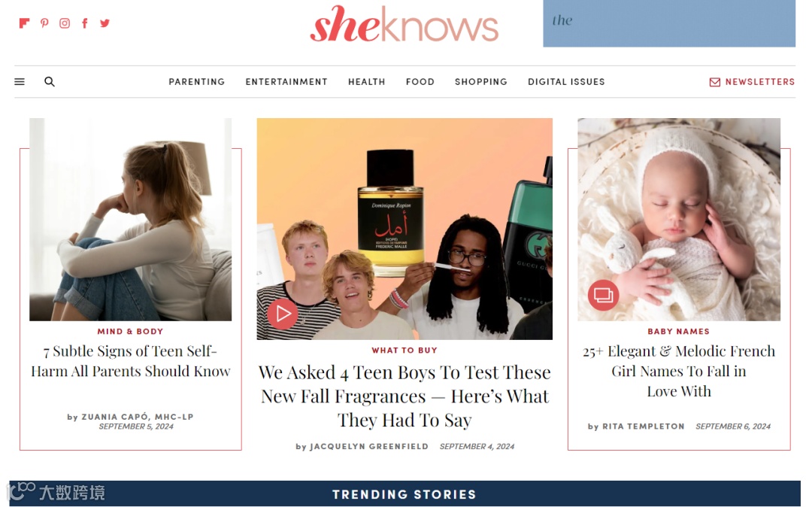Open the baby names gallery icon

[x=603, y=295]
